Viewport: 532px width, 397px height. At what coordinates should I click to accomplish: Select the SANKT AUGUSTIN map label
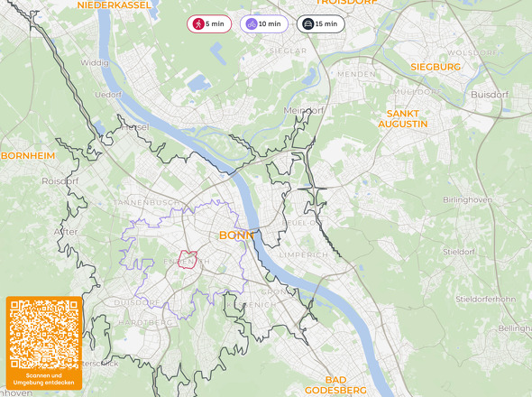[x=403, y=119]
